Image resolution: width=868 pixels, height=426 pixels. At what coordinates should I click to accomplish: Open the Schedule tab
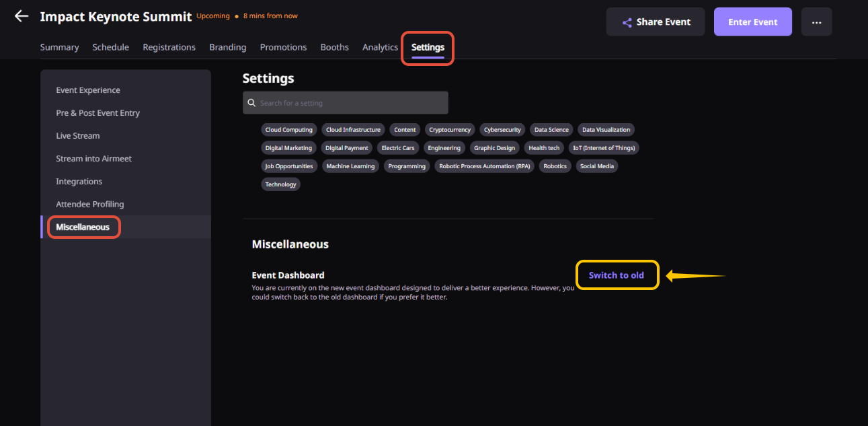click(x=111, y=47)
